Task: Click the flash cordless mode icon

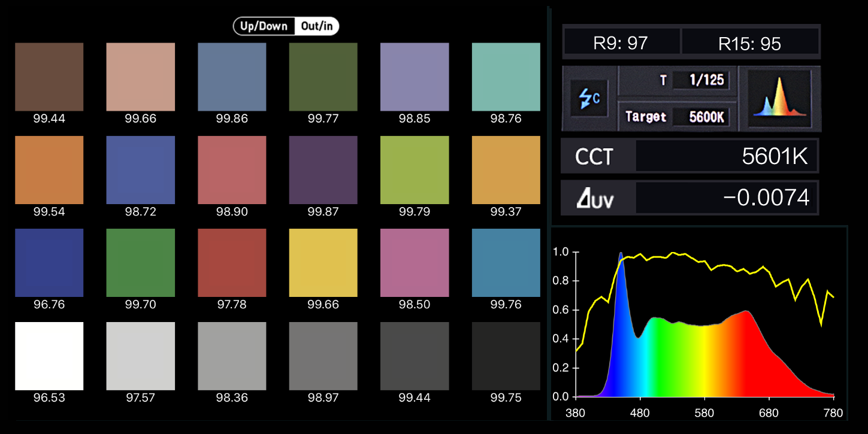Action: click(588, 98)
